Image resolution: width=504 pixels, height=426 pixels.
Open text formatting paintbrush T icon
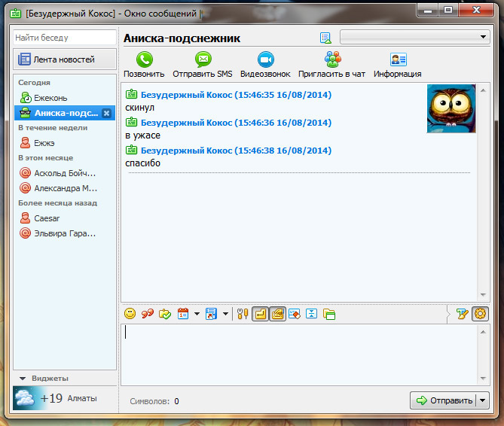[x=463, y=314]
